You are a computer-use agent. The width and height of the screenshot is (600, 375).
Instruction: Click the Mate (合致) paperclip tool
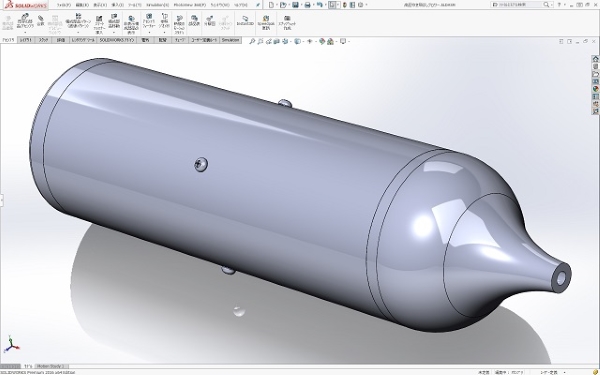pyautogui.click(x=41, y=20)
